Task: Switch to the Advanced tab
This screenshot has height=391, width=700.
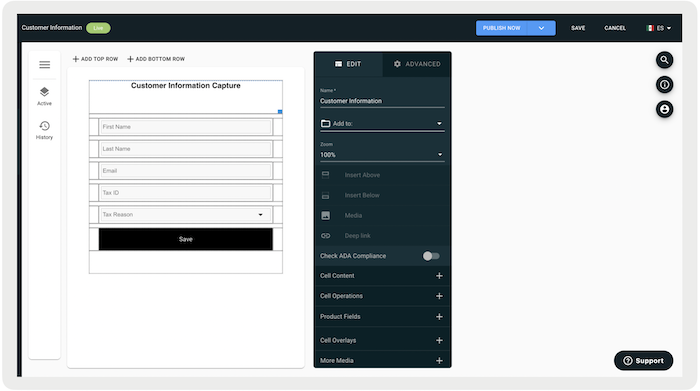Action: click(x=417, y=64)
